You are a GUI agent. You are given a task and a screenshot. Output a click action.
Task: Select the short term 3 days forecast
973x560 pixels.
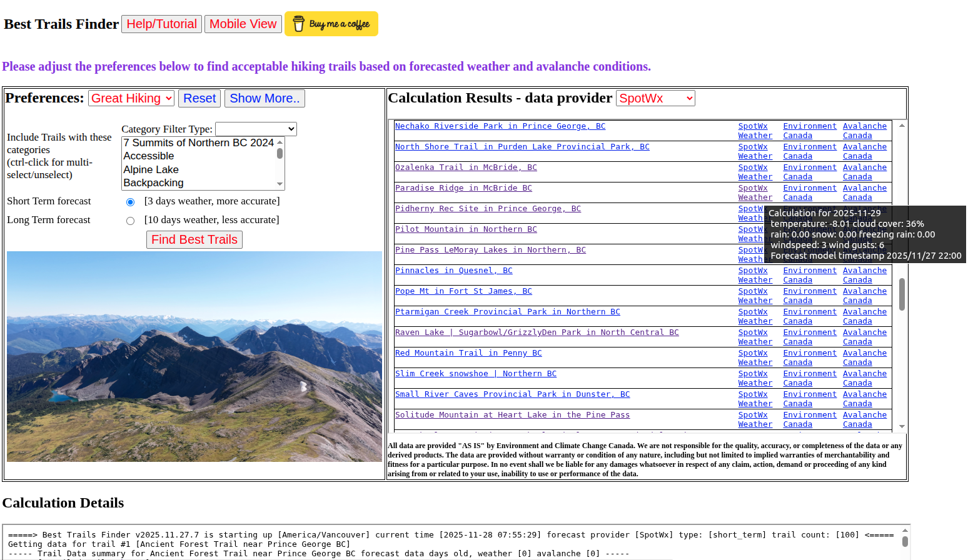130,202
